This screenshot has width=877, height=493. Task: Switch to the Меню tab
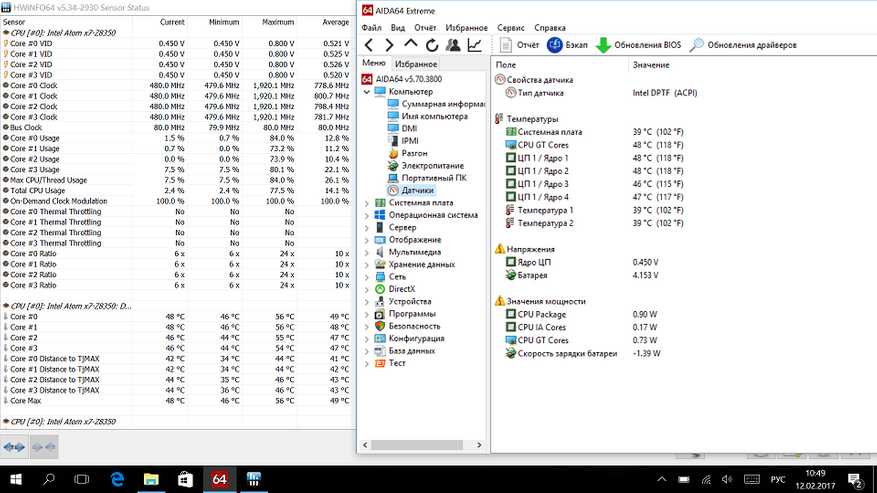pos(374,63)
